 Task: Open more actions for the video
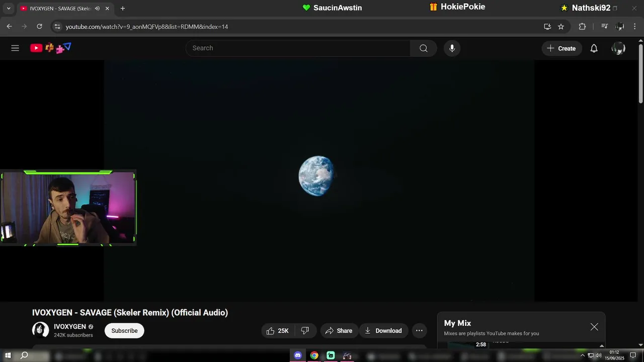pyautogui.click(x=419, y=331)
